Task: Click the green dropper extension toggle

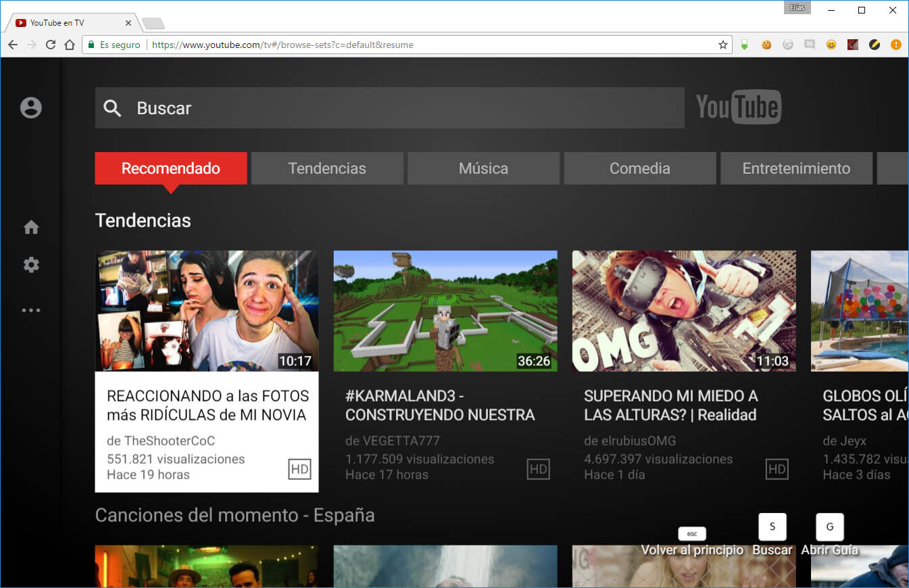Action: (744, 44)
